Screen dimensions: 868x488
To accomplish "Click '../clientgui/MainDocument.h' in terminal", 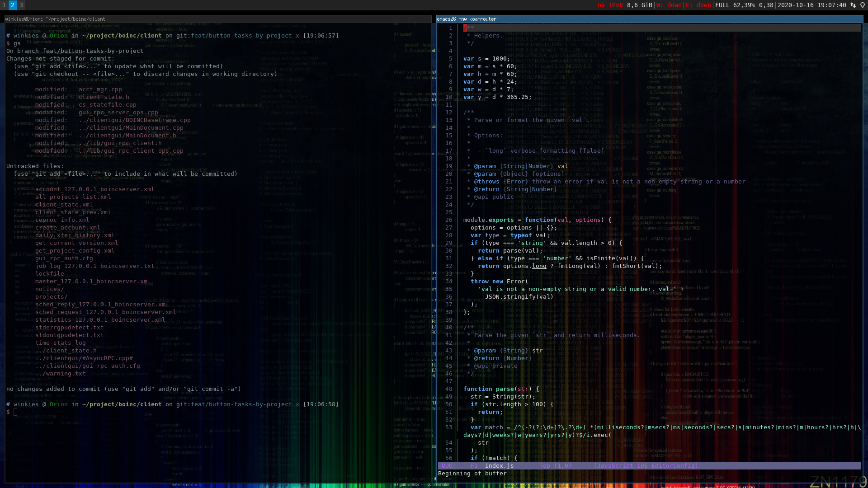I will (x=127, y=136).
